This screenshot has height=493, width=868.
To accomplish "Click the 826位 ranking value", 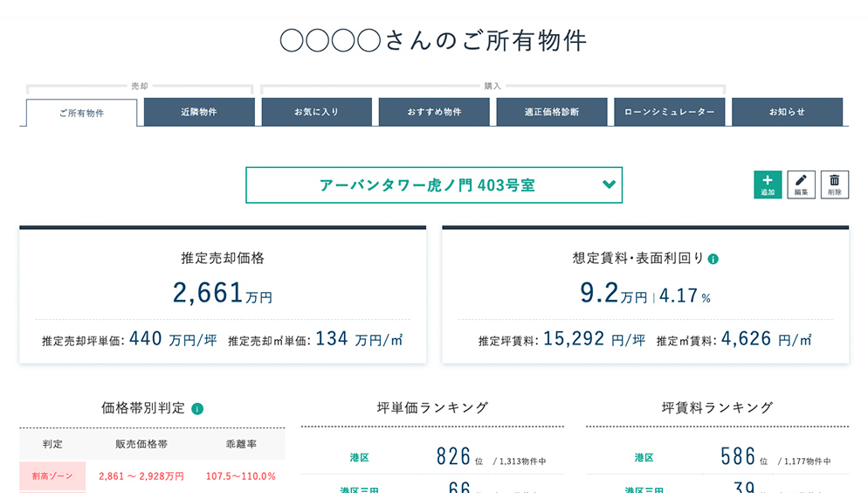I will [459, 457].
